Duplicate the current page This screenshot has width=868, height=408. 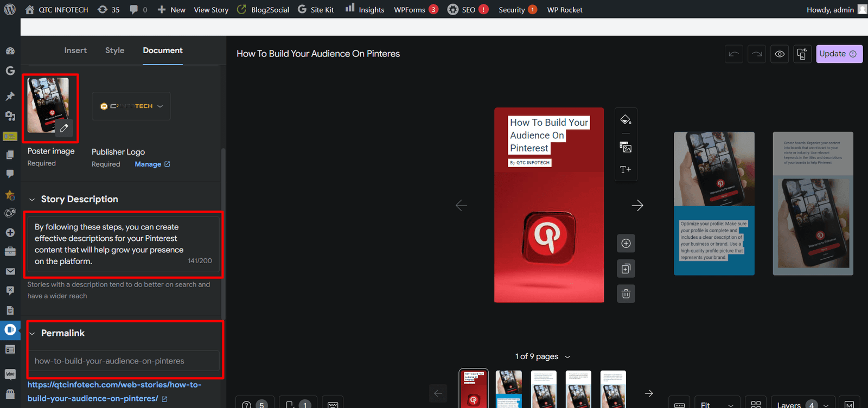point(626,269)
